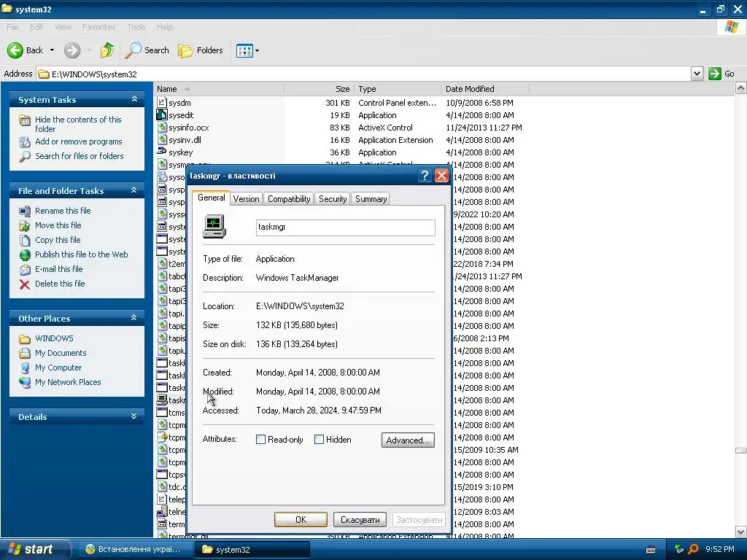Switch to the Security tab
This screenshot has height=560, width=747.
pos(333,199)
